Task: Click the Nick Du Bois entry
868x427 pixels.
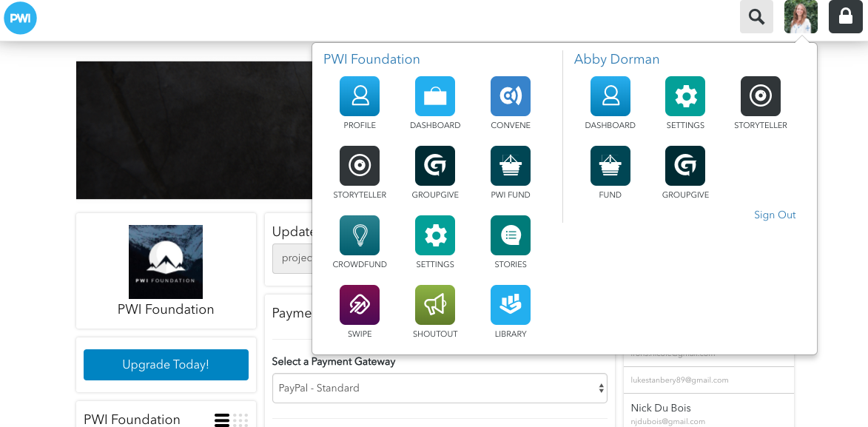Action: pyautogui.click(x=709, y=413)
